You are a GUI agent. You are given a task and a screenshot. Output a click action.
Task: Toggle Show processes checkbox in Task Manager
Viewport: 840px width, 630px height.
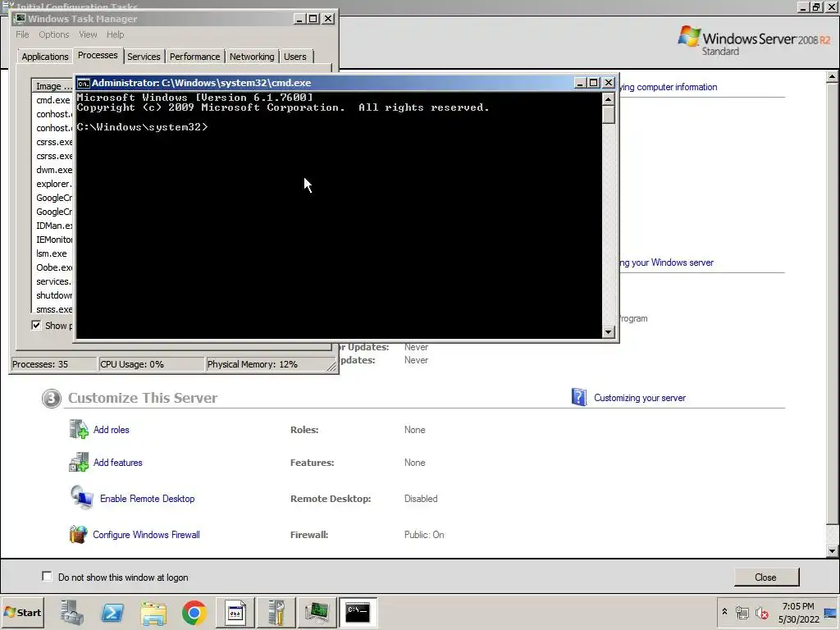(36, 325)
